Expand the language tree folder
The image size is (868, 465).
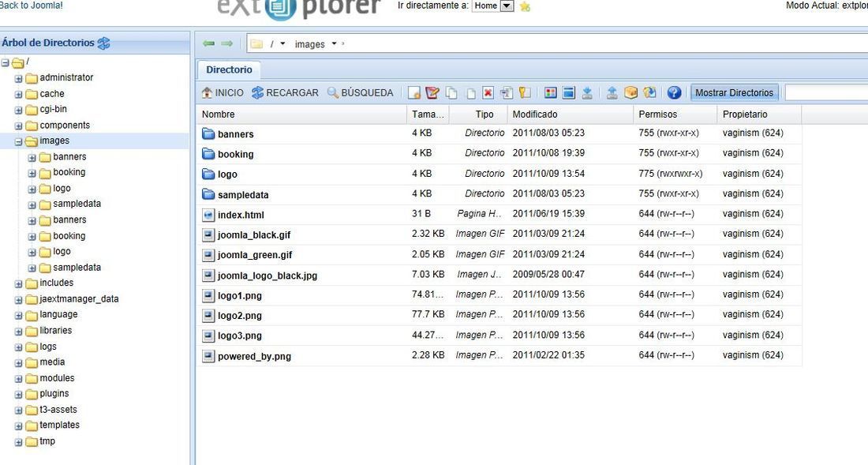(18, 316)
